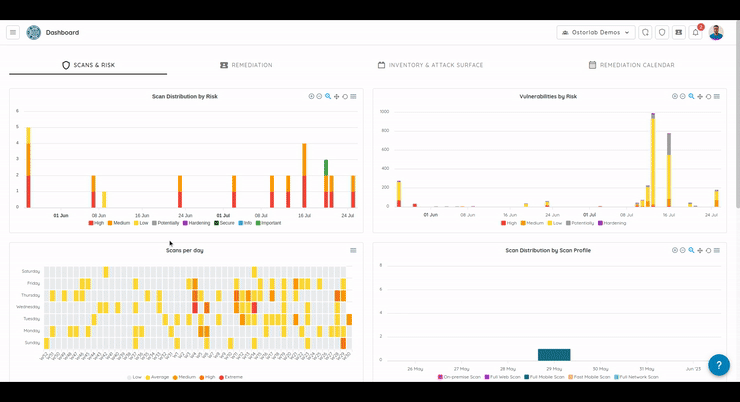740x402 pixels.
Task: Open the user profile avatar
Action: 716,32
